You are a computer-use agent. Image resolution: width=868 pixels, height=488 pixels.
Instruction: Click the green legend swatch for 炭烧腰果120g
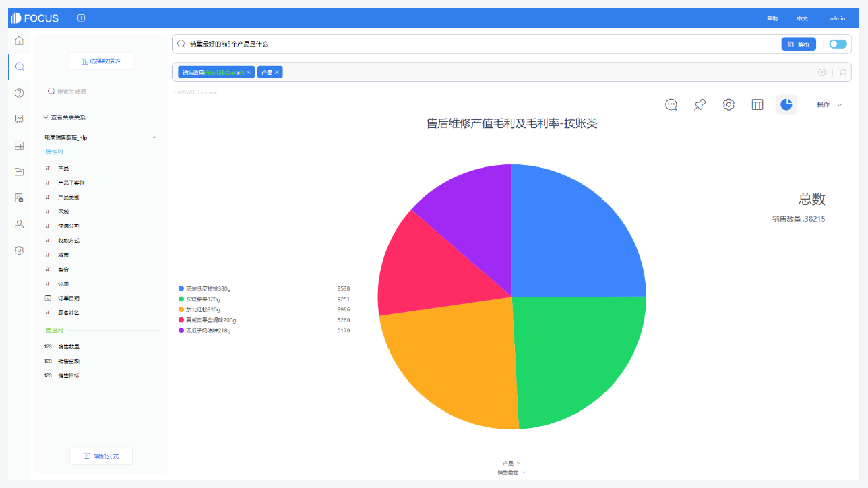pyautogui.click(x=179, y=298)
